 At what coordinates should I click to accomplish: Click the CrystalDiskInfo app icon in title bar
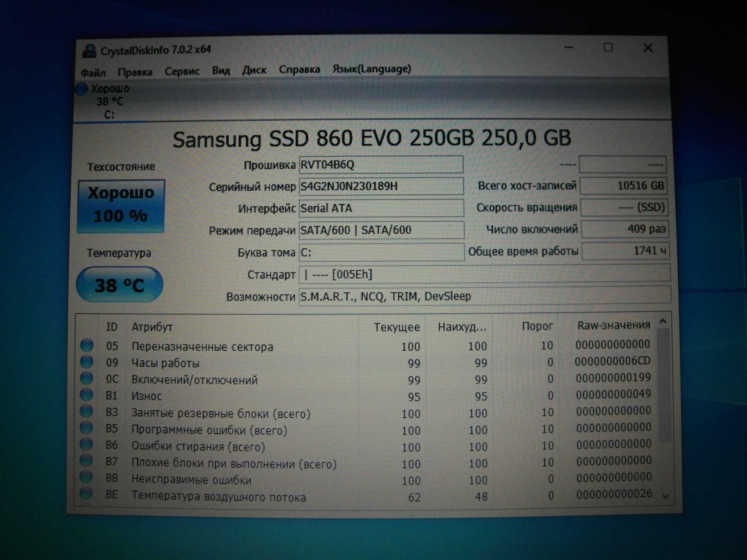[89, 51]
